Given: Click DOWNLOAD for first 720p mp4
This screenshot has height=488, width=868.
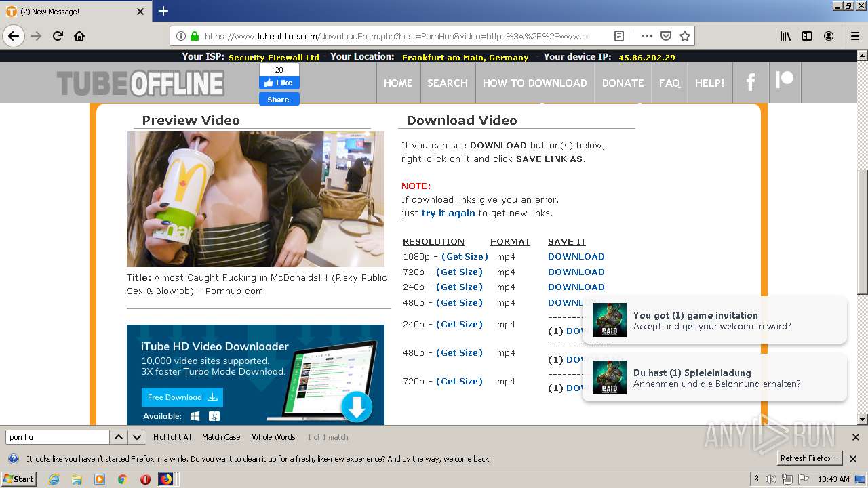Looking at the screenshot, I should click(576, 272).
